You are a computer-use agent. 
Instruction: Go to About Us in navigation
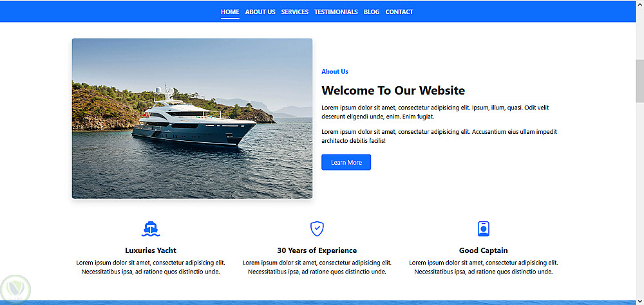(260, 12)
